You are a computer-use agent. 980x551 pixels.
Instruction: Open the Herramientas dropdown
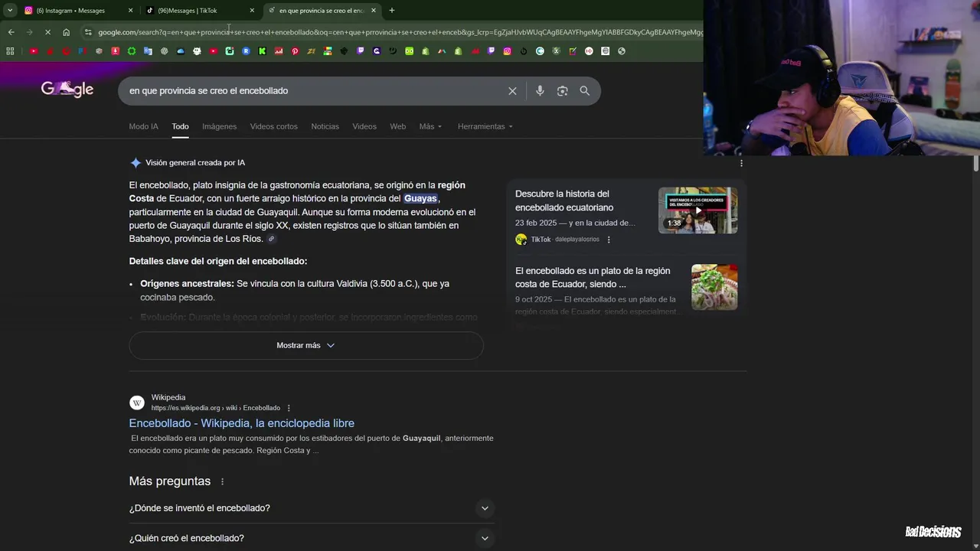[485, 126]
